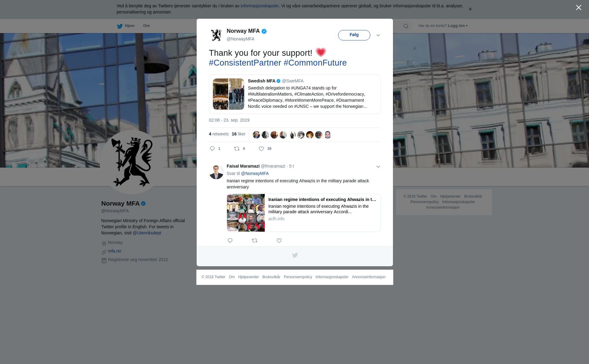Click the Twitter bird Hjem icon
Viewport: 589px width, 364px height.
120,26
